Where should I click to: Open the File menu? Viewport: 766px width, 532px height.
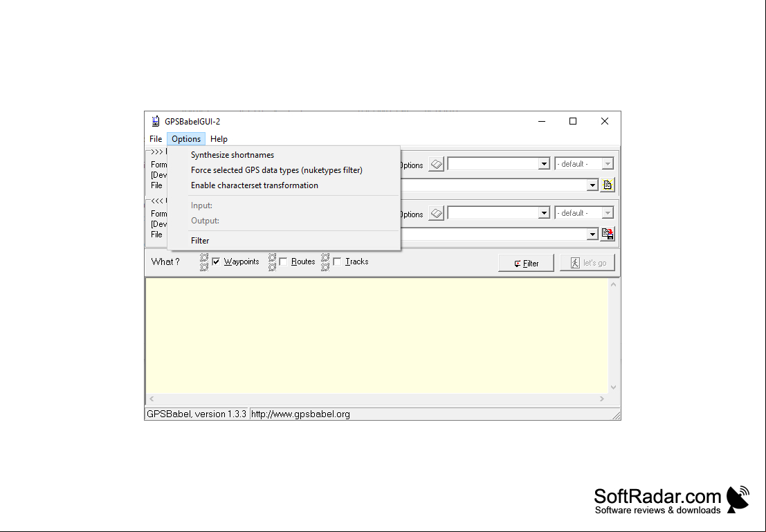pos(156,139)
